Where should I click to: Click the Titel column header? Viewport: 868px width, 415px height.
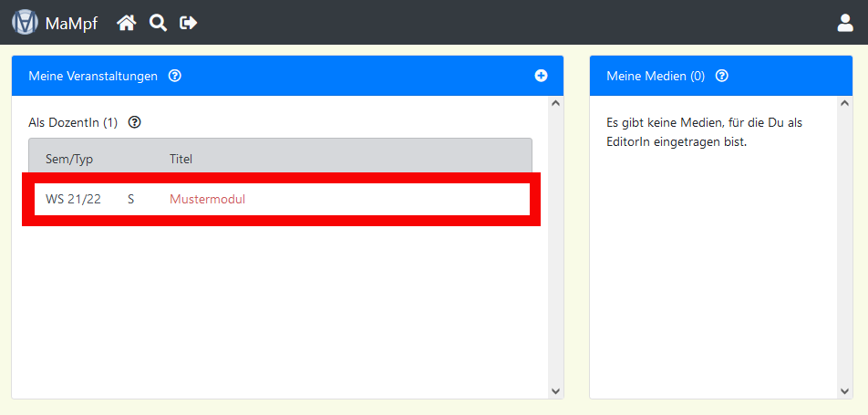click(x=181, y=160)
